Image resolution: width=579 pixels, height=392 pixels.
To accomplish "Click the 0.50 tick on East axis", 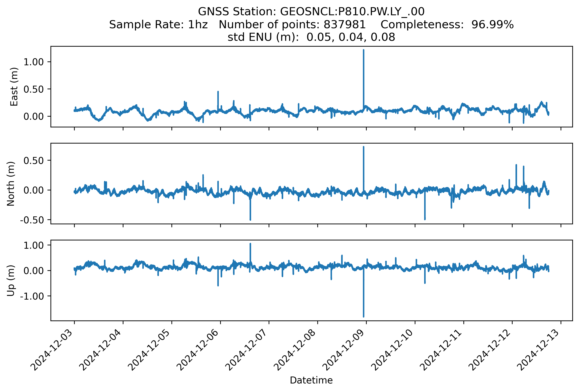I will pyautogui.click(x=34, y=89).
